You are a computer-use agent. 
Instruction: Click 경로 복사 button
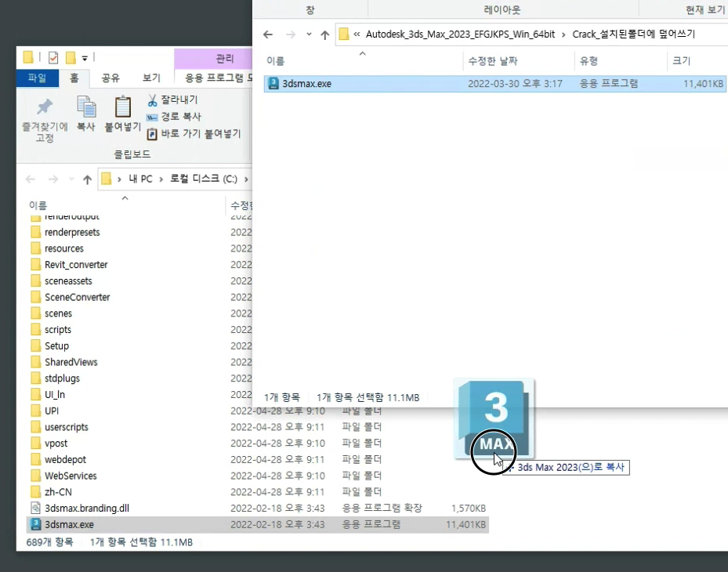(x=174, y=117)
